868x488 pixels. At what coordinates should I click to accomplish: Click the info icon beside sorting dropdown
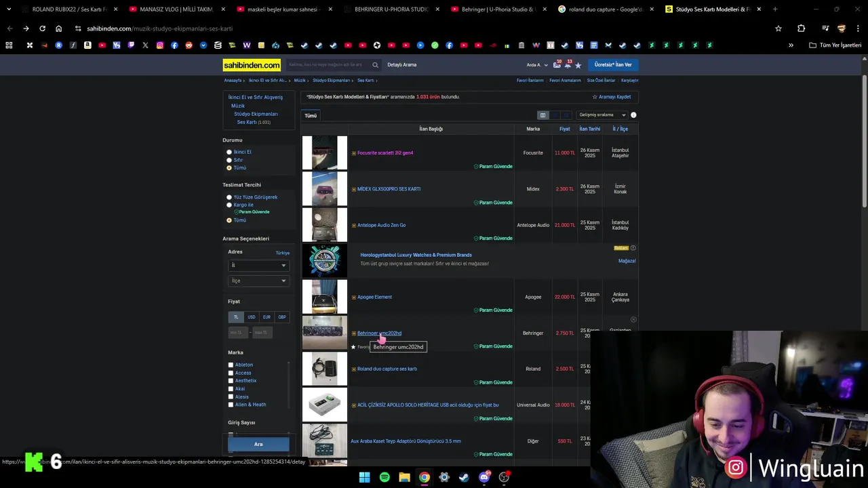[633, 115]
